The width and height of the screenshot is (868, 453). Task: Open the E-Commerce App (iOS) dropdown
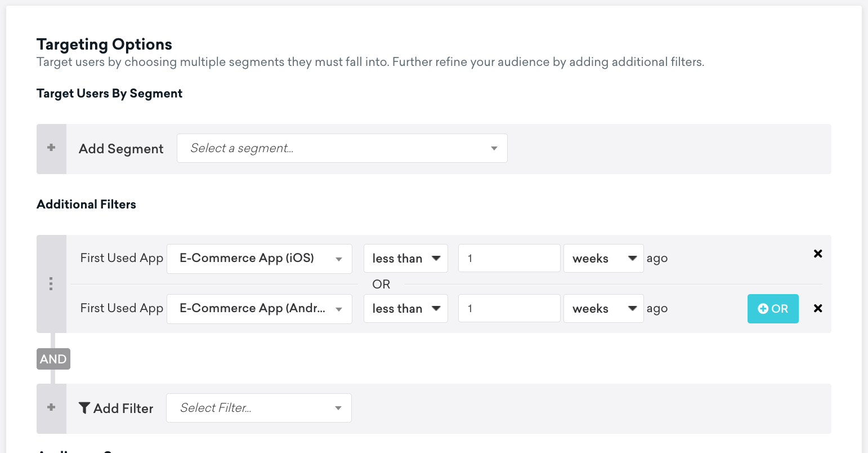click(x=259, y=259)
